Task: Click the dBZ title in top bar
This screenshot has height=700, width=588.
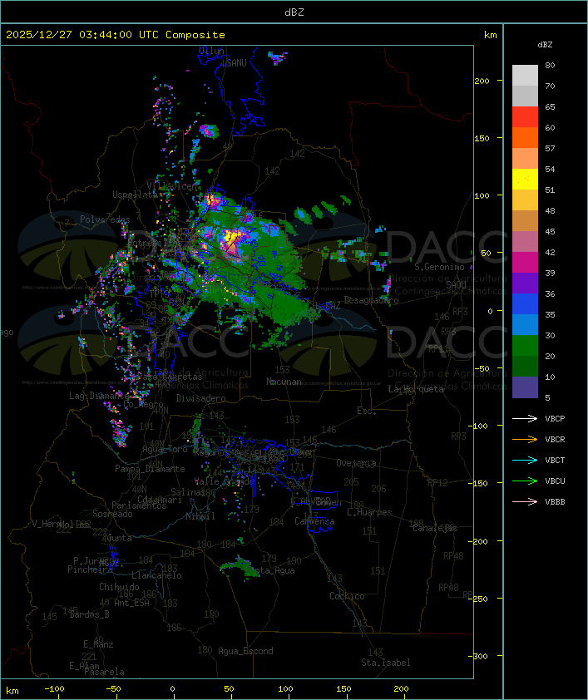Action: coord(294,12)
